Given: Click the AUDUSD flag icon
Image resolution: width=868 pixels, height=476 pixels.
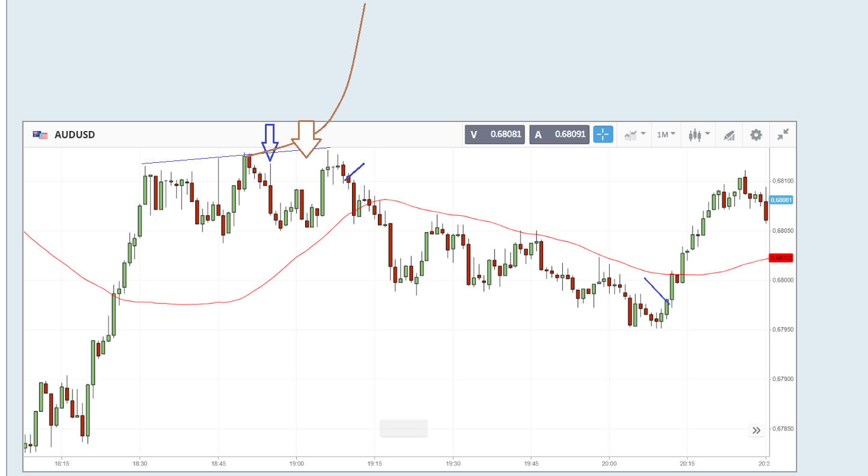Looking at the screenshot, I should pos(40,135).
